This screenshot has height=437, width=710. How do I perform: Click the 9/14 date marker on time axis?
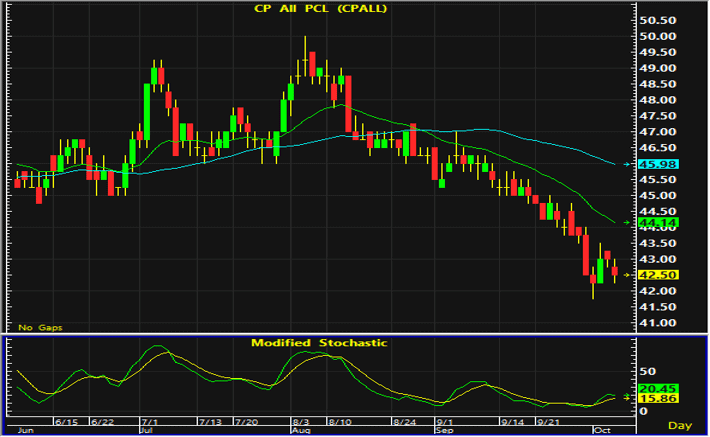(x=512, y=422)
